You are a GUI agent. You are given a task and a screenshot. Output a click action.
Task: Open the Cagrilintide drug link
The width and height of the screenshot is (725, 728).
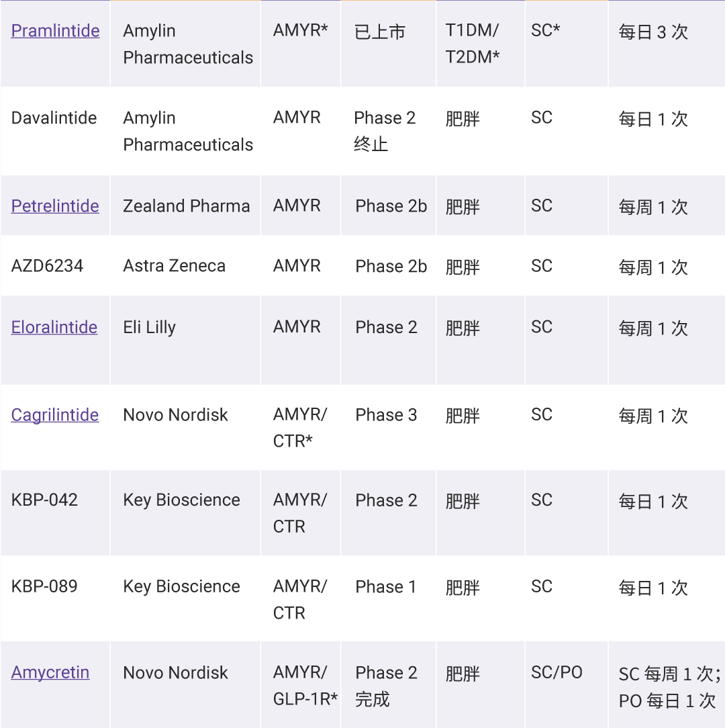55,415
